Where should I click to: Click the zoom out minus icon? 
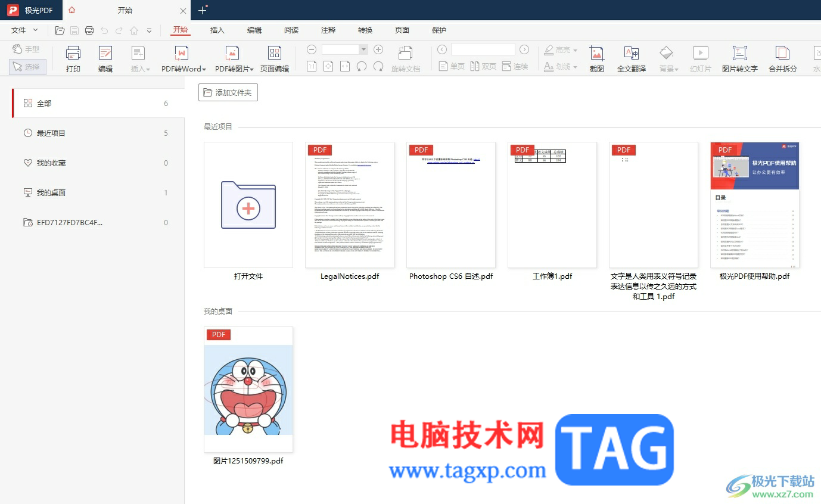(x=312, y=49)
